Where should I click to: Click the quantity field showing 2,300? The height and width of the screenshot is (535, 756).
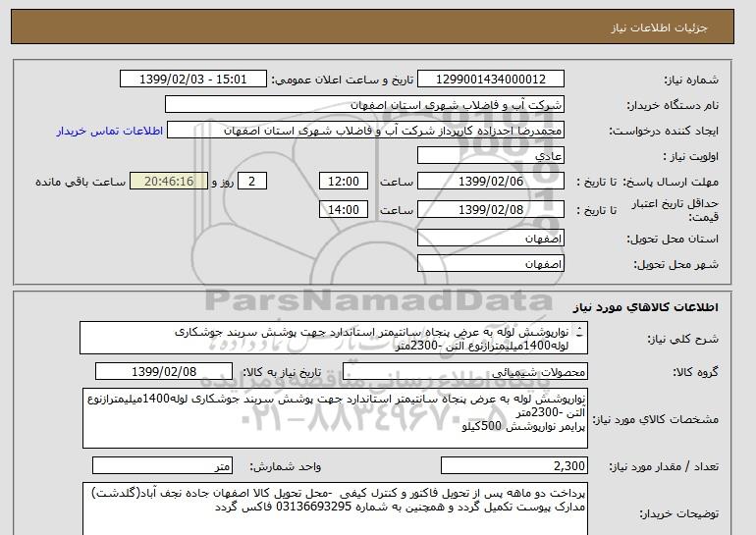point(514,466)
